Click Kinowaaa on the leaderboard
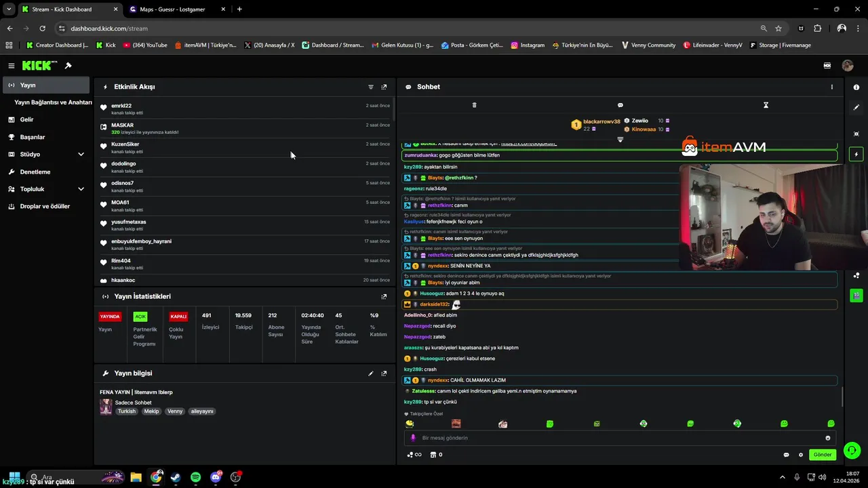The height and width of the screenshot is (488, 868). click(644, 129)
